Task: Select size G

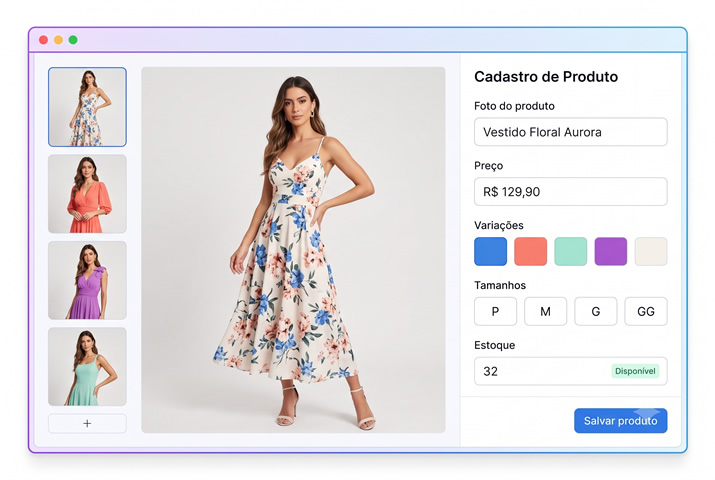Action: (x=596, y=311)
